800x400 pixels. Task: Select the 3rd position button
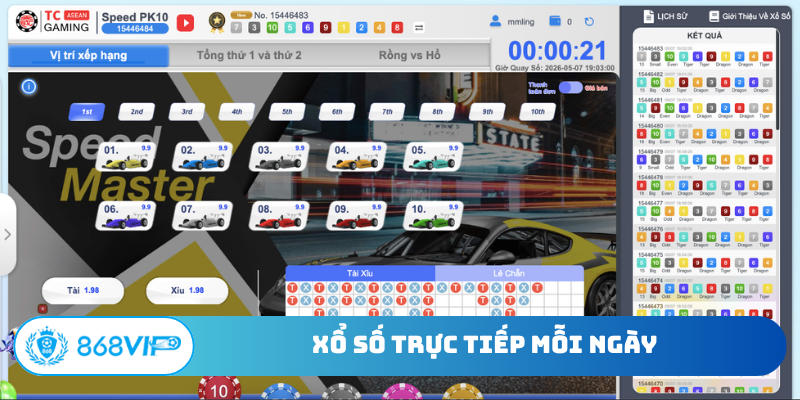coord(187,112)
